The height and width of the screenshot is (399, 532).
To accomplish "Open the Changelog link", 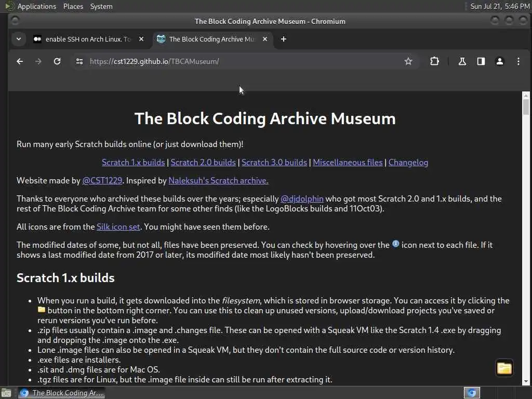I will click(x=408, y=163).
